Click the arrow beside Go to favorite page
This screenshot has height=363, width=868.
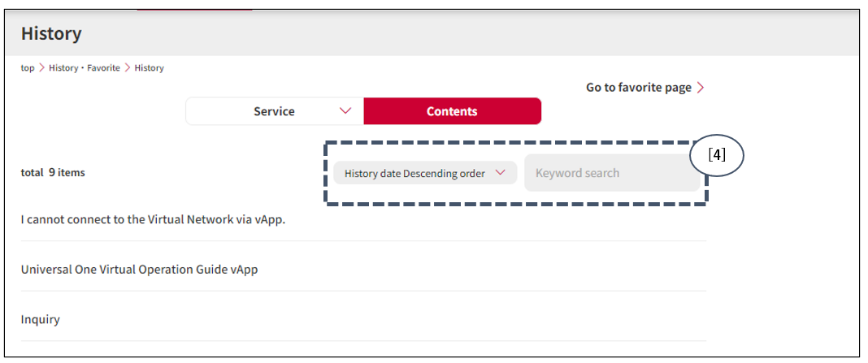click(x=701, y=88)
